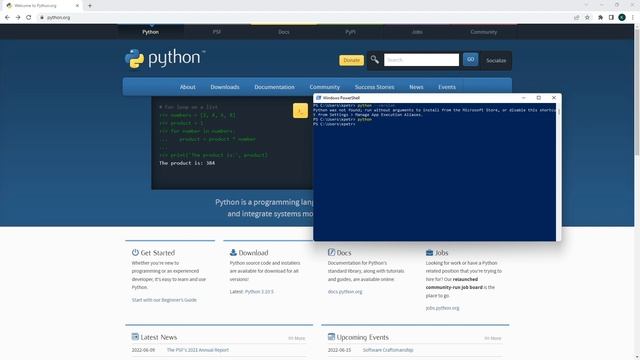Maximize the Windows PowerShell window

coord(539,98)
